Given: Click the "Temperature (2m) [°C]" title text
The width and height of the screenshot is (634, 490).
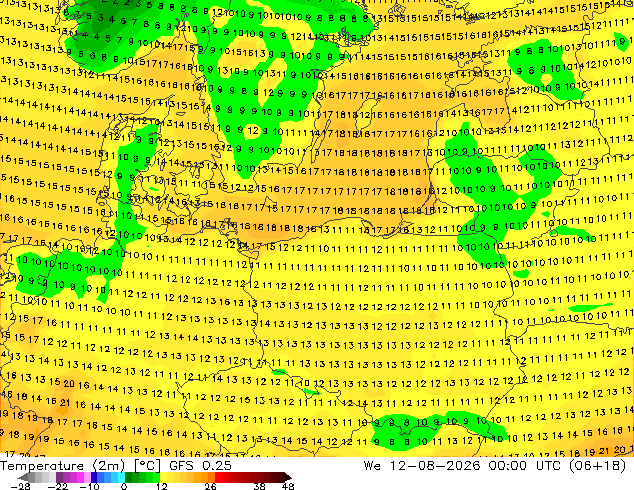Looking at the screenshot, I should click(x=80, y=466).
